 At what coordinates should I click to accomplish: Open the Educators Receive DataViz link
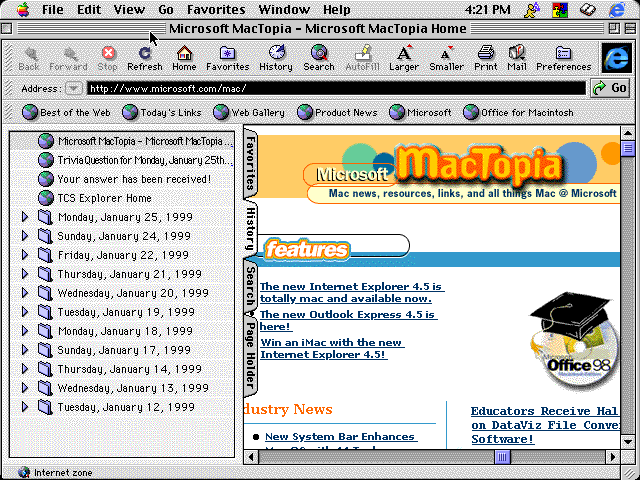click(x=545, y=425)
